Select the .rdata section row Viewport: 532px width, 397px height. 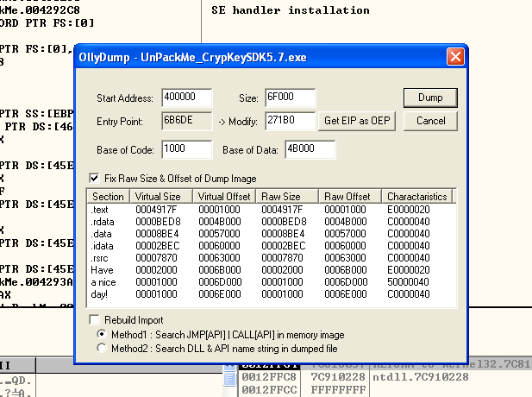point(272,222)
